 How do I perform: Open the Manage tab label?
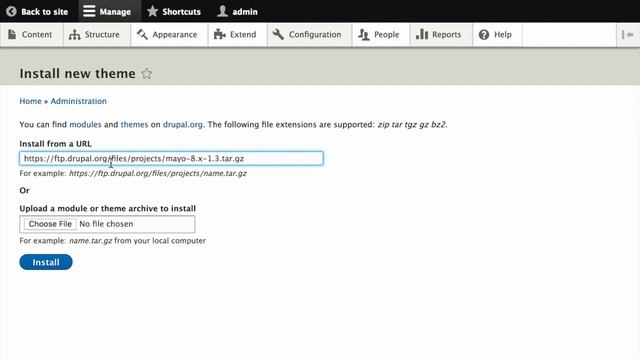(x=115, y=12)
